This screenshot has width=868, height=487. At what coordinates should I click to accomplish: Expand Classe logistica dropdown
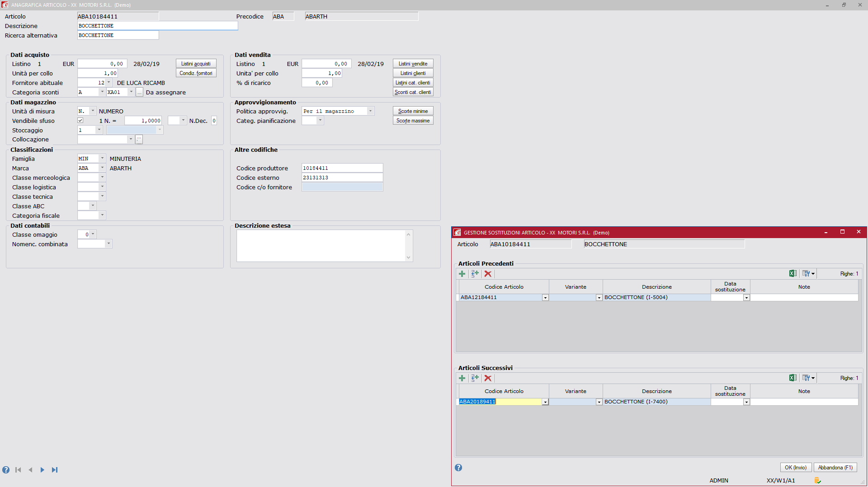coord(102,187)
